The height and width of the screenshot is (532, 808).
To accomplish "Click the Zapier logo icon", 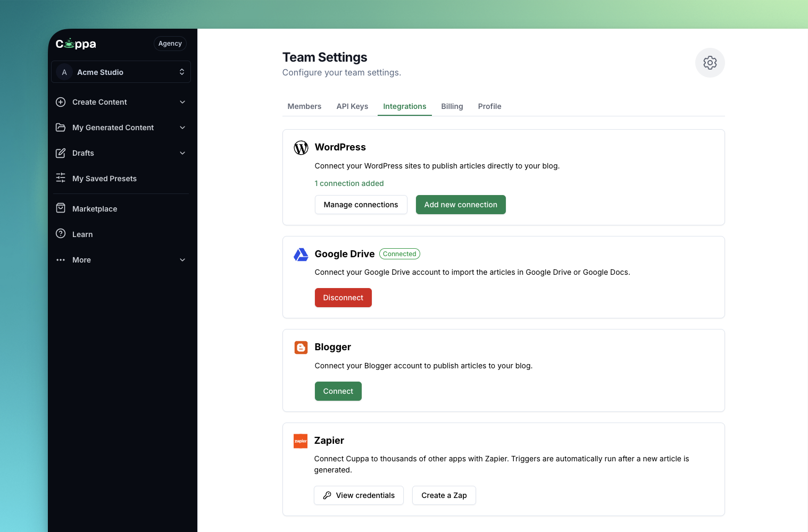I will point(301,441).
